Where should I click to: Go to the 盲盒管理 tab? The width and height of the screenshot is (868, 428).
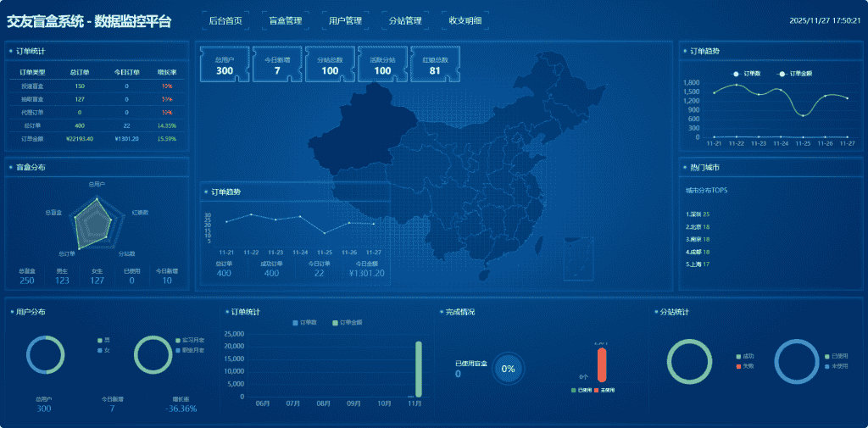coord(286,21)
